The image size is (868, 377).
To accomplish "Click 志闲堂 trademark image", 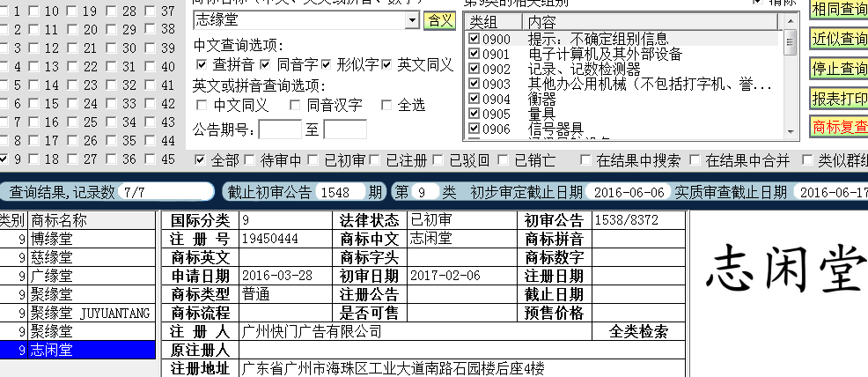I will click(x=785, y=268).
